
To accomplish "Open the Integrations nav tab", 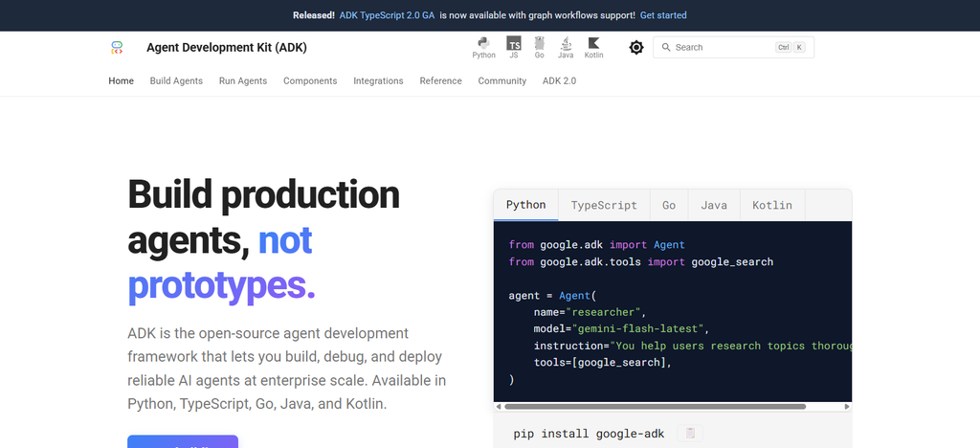I will click(378, 80).
